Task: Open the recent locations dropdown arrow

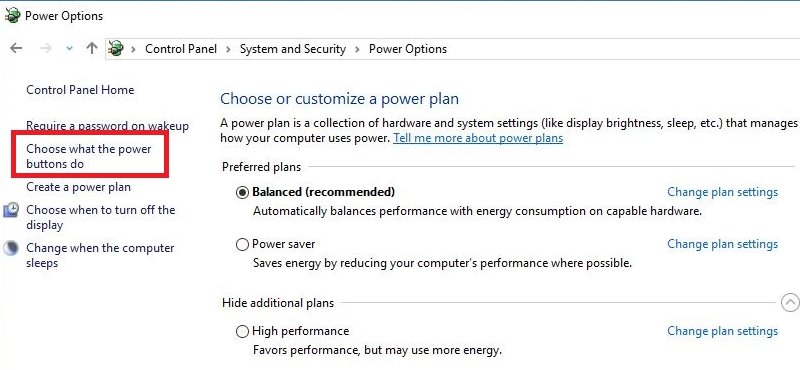Action: tap(69, 49)
